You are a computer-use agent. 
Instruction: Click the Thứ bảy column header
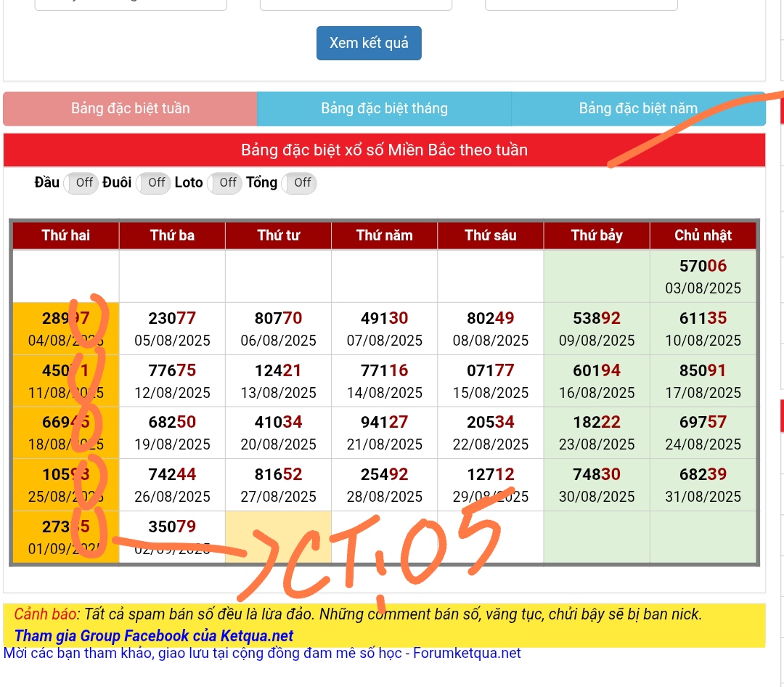click(597, 235)
